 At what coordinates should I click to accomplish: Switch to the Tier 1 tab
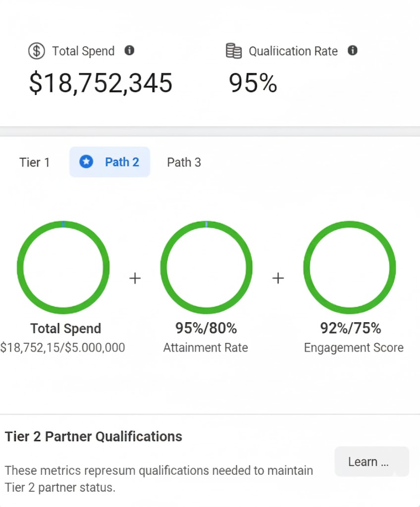tap(35, 162)
